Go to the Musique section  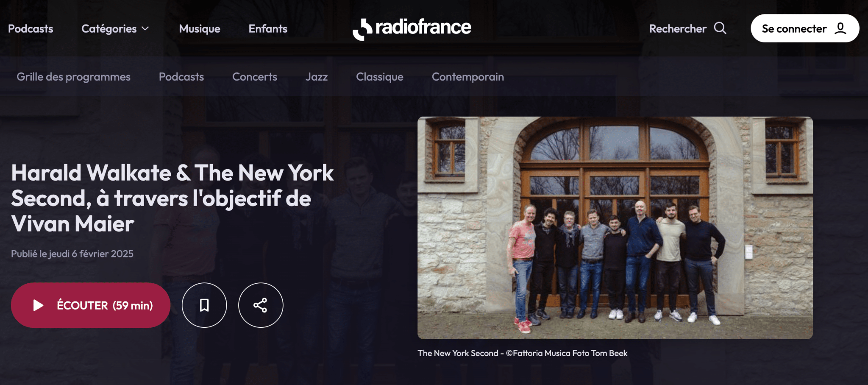click(200, 29)
